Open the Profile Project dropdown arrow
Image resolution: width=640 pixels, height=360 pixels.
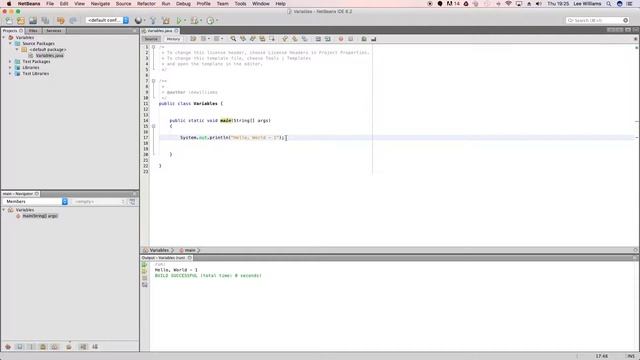[217, 20]
